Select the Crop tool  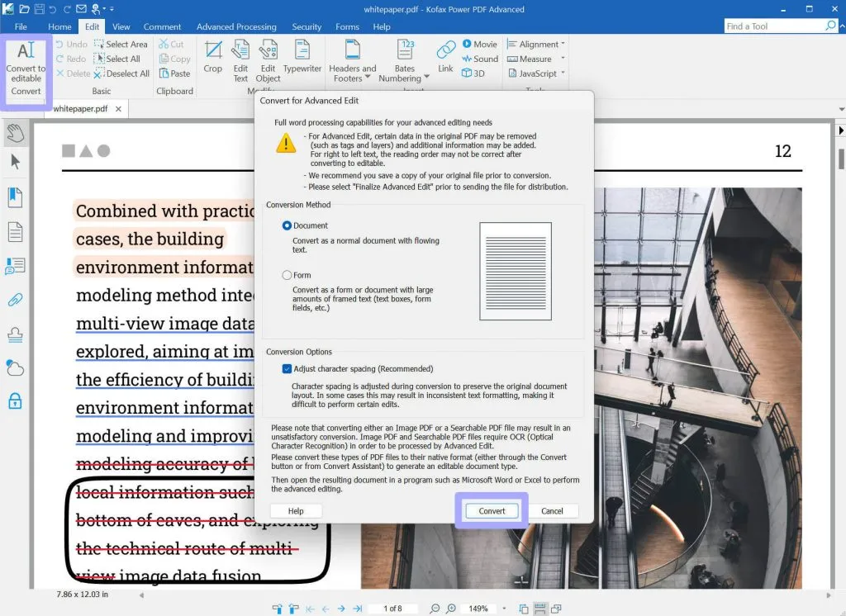[x=213, y=57]
